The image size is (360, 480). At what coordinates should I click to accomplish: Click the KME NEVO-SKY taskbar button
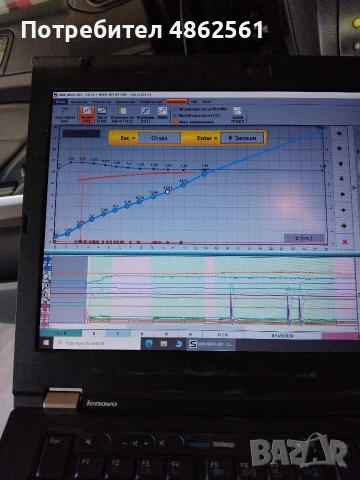(x=211, y=344)
